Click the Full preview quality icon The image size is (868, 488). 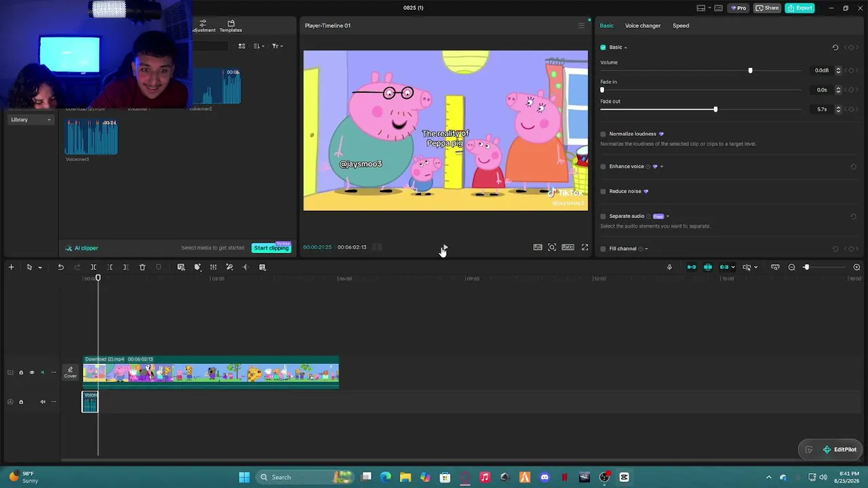point(538,247)
